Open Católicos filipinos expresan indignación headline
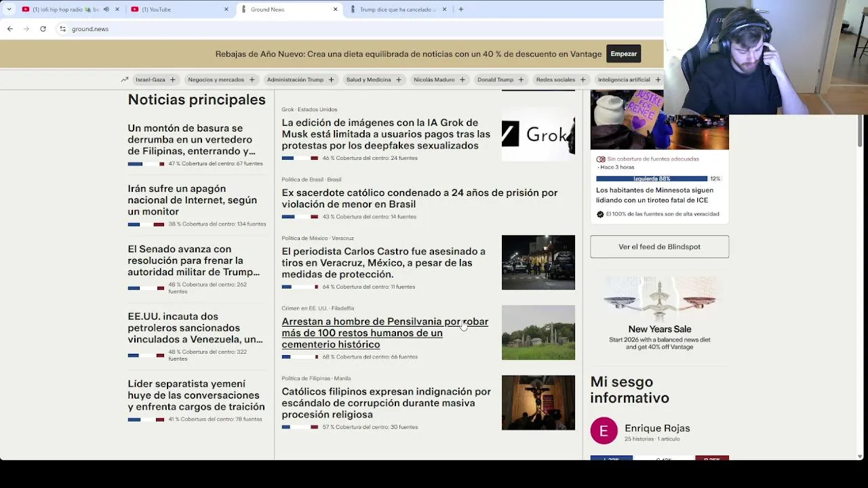Viewport: 868px width, 488px height. pos(386,403)
